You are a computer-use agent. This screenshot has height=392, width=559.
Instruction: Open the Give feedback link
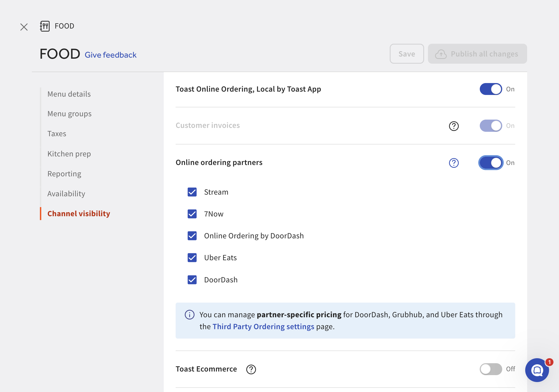pos(111,55)
